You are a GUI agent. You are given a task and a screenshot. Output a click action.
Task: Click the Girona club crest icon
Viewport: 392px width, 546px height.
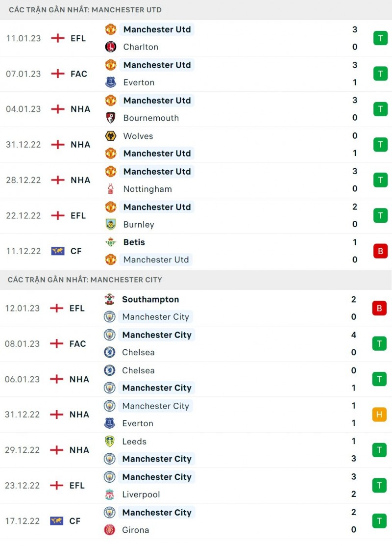coord(109,530)
